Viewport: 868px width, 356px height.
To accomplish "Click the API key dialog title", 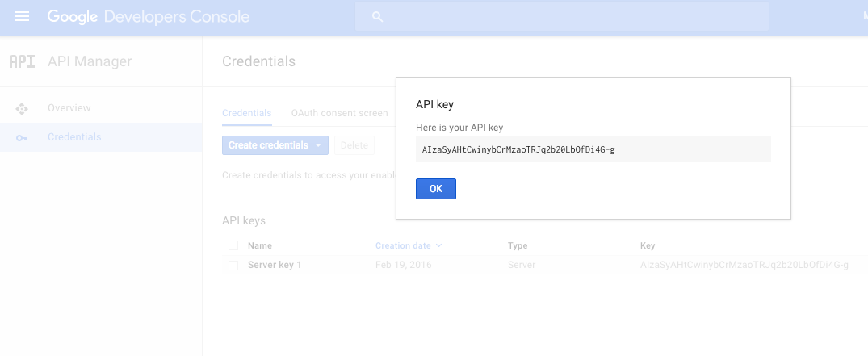I will (x=434, y=104).
